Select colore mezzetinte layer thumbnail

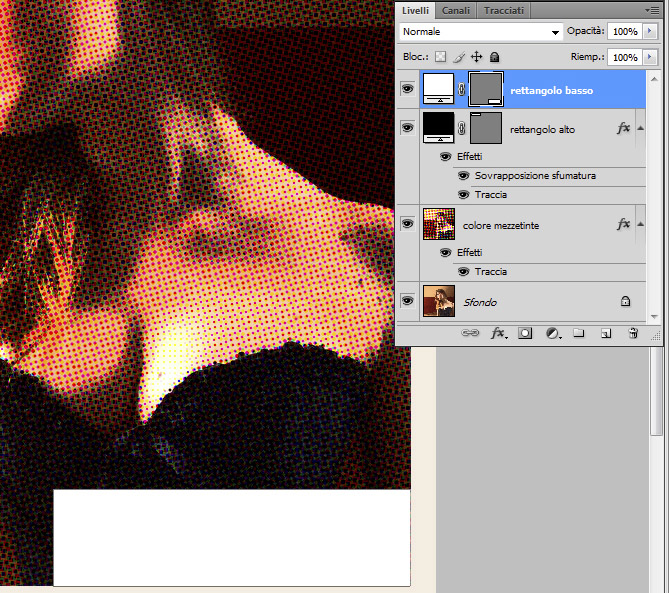pos(439,224)
